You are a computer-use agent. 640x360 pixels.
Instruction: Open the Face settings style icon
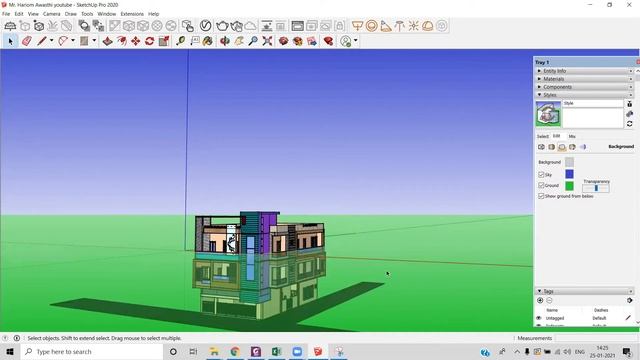(551, 147)
